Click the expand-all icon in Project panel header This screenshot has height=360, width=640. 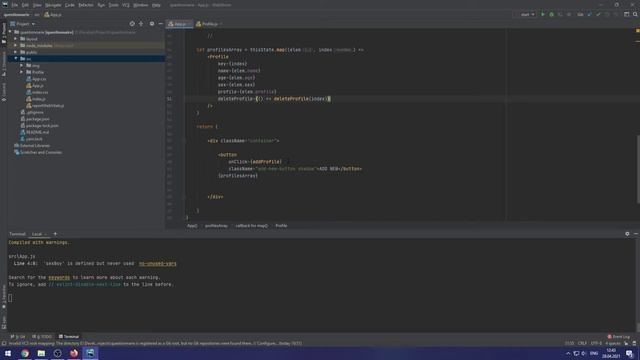pos(141,24)
